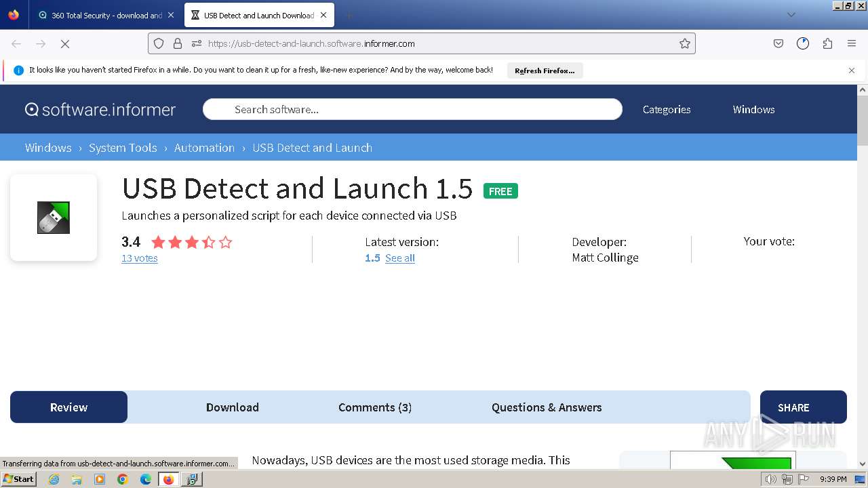Image resolution: width=868 pixels, height=488 pixels.
Task: Open Firefox application hamburger menu
Action: pyautogui.click(x=852, y=43)
